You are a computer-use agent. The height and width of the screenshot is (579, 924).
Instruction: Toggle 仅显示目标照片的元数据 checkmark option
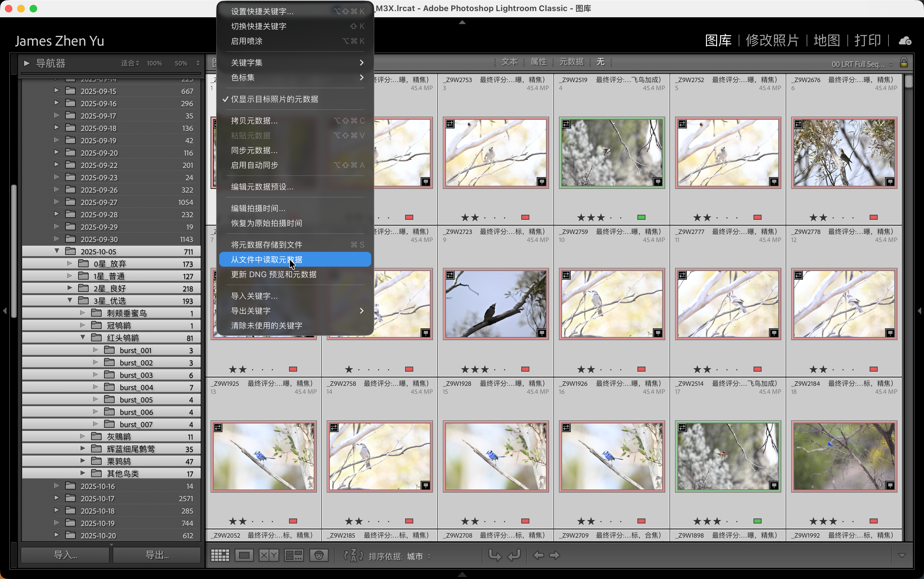point(274,99)
